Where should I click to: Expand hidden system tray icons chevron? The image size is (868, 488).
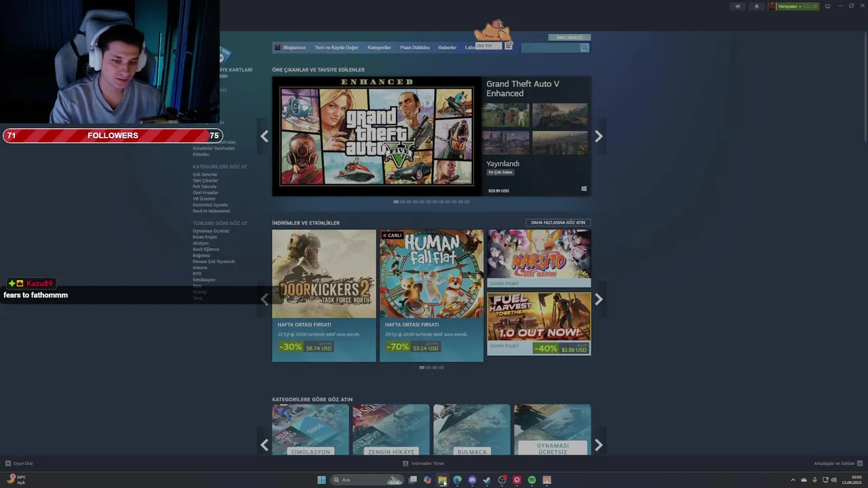pyautogui.click(x=793, y=480)
